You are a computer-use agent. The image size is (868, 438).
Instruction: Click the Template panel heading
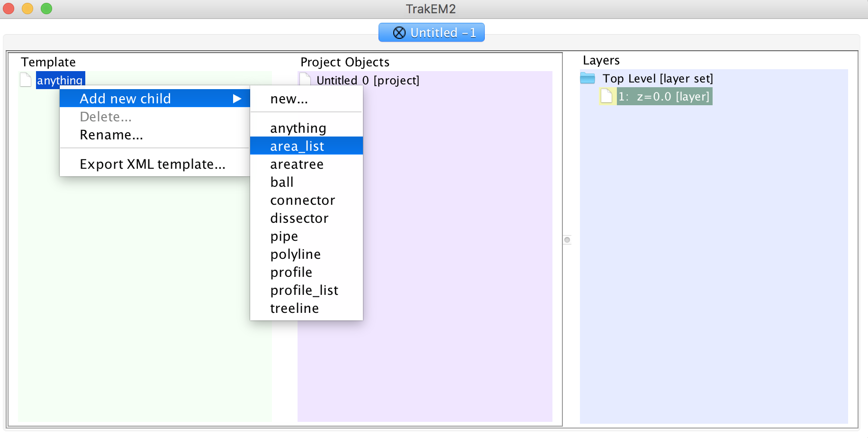pyautogui.click(x=48, y=62)
